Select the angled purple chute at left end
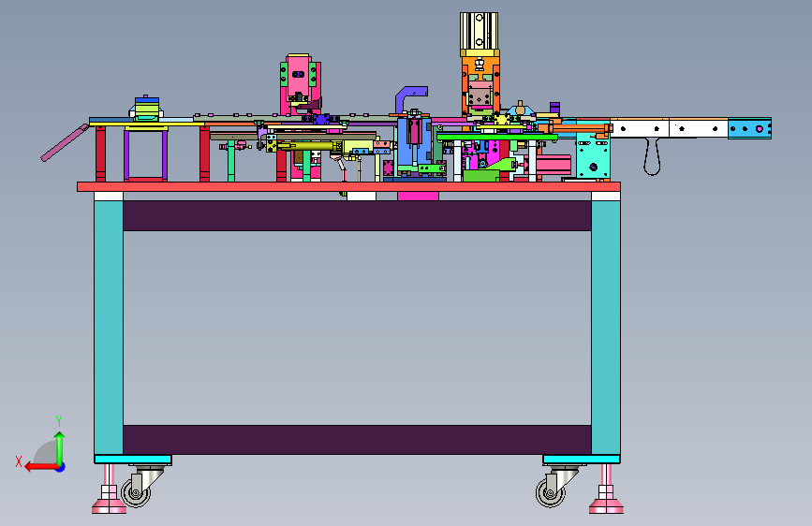 point(65,142)
